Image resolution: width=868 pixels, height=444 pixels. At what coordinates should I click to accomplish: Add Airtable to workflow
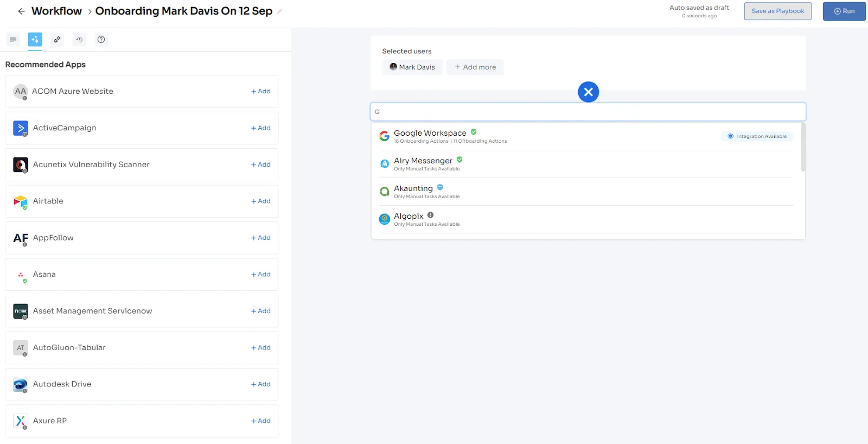point(261,201)
